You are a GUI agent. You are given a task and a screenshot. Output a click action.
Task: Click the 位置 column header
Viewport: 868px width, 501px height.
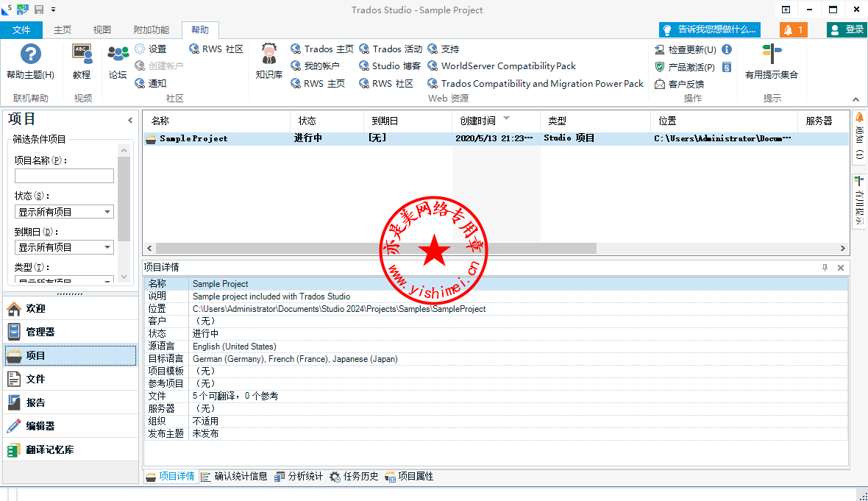(x=724, y=121)
